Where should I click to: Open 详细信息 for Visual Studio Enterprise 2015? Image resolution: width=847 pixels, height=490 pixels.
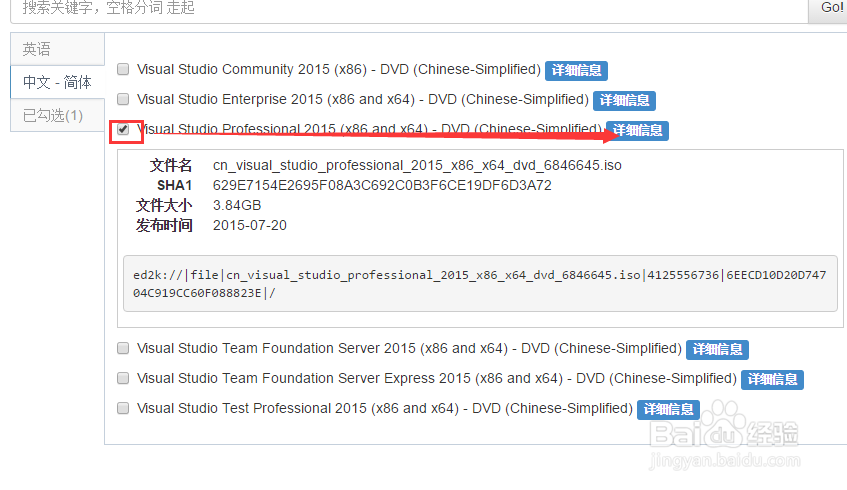(624, 100)
